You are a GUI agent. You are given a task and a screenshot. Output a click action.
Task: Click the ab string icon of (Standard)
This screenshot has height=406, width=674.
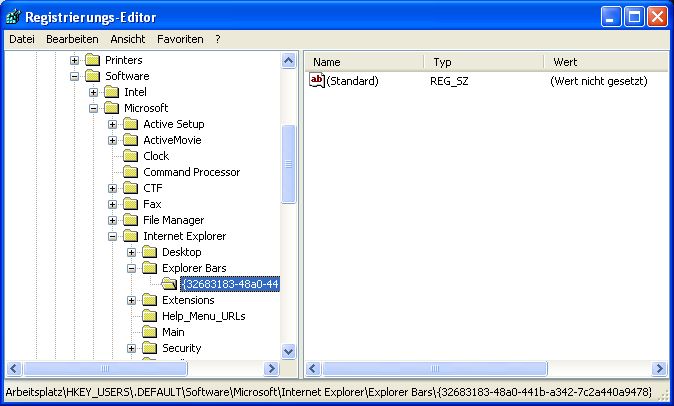(x=317, y=80)
